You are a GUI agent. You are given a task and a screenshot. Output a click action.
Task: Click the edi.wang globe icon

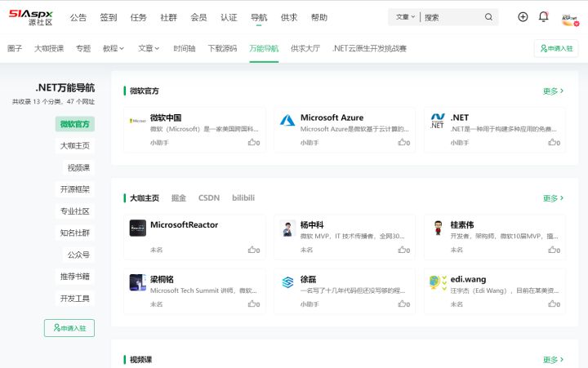438,282
